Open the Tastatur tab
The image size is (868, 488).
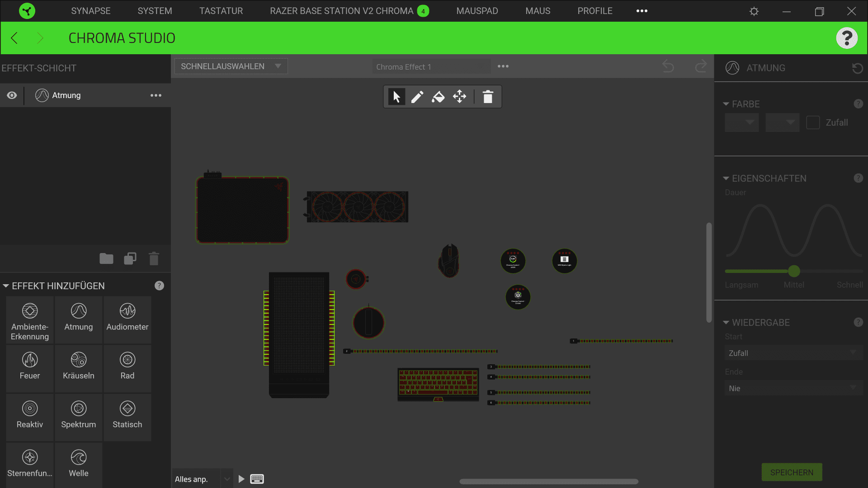(x=221, y=11)
